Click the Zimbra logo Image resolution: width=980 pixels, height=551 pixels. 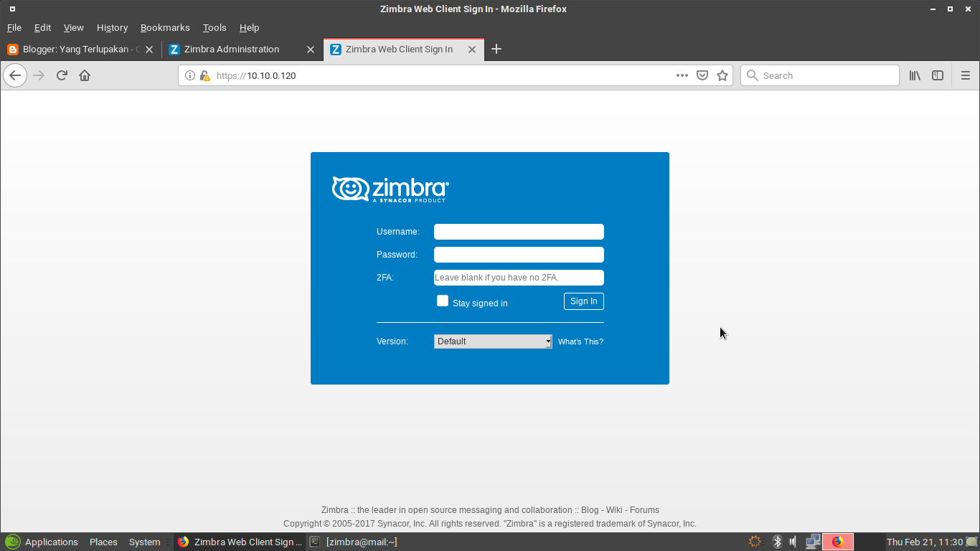pyautogui.click(x=390, y=189)
